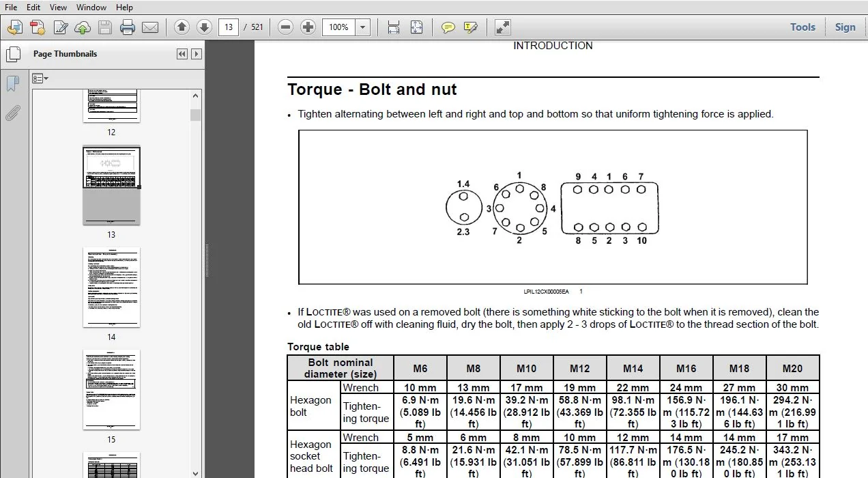Screen dimensions: 868x478
Task: Open the Window menu
Action: pyautogui.click(x=91, y=8)
